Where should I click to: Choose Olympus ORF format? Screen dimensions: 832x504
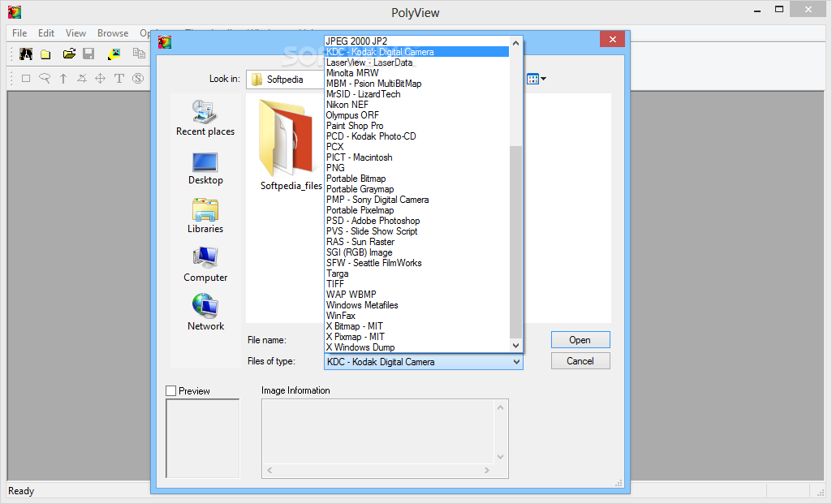416,115
